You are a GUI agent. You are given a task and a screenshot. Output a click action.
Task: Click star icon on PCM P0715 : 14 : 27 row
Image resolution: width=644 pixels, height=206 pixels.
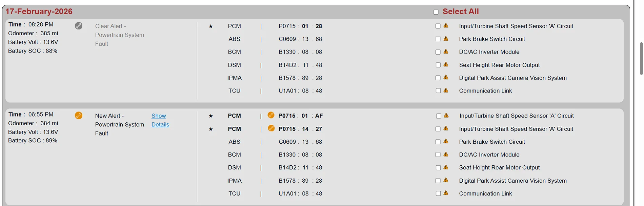(211, 129)
